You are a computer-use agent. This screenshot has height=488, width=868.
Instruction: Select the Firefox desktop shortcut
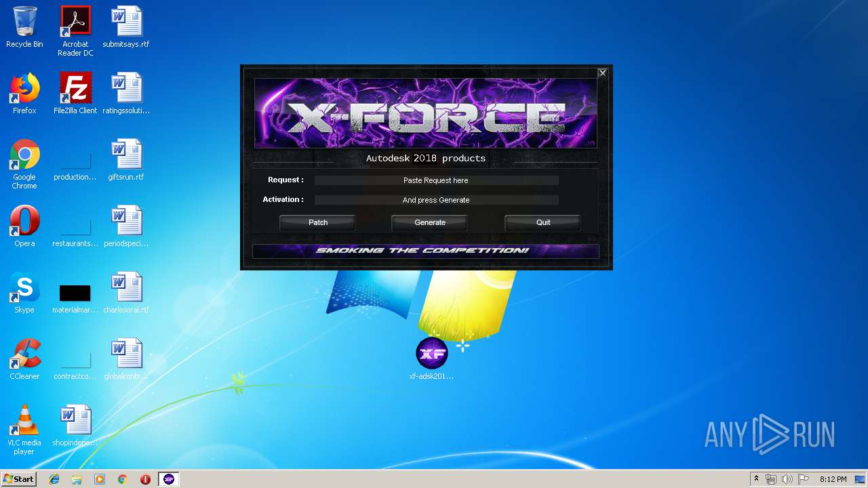[24, 94]
